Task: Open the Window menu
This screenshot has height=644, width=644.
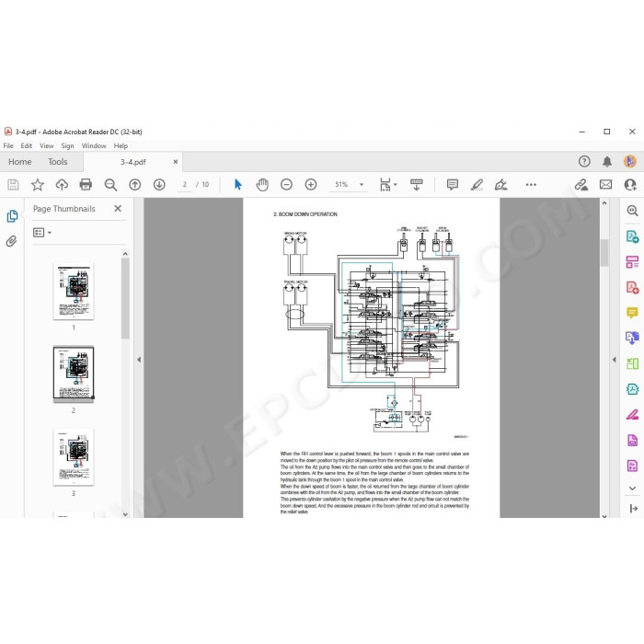Action: tap(94, 145)
